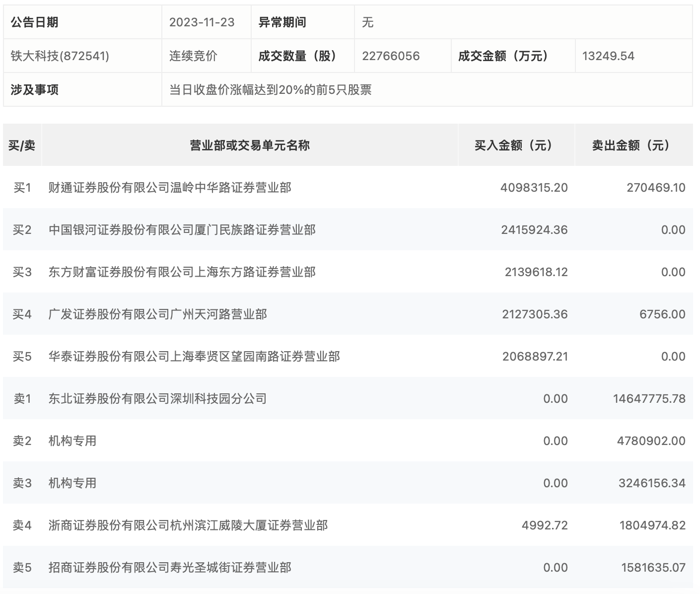Click the 0.00 sell amount in row 买5

click(x=673, y=357)
